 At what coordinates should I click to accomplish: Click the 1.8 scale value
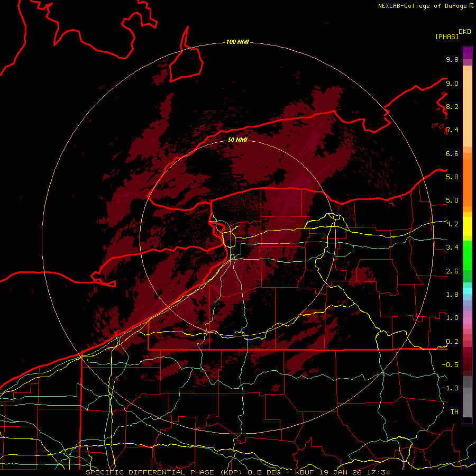[x=452, y=295]
